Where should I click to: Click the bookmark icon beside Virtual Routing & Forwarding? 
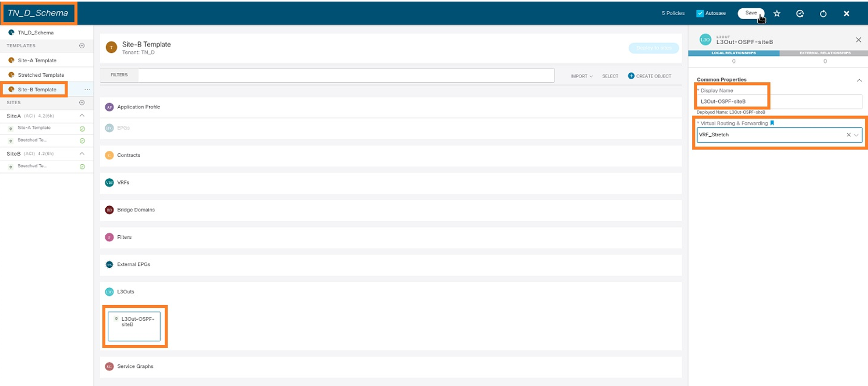click(x=772, y=123)
